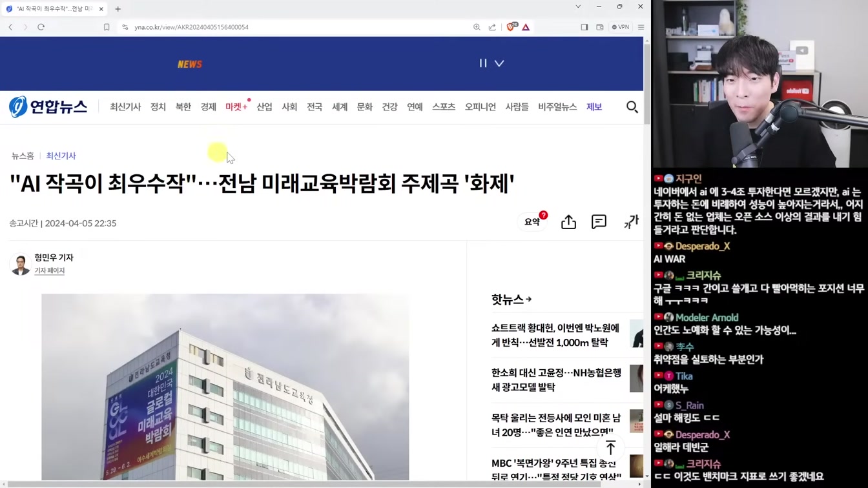Click the 최신기사 breadcrumb link
This screenshot has height=488, width=868.
[61, 156]
